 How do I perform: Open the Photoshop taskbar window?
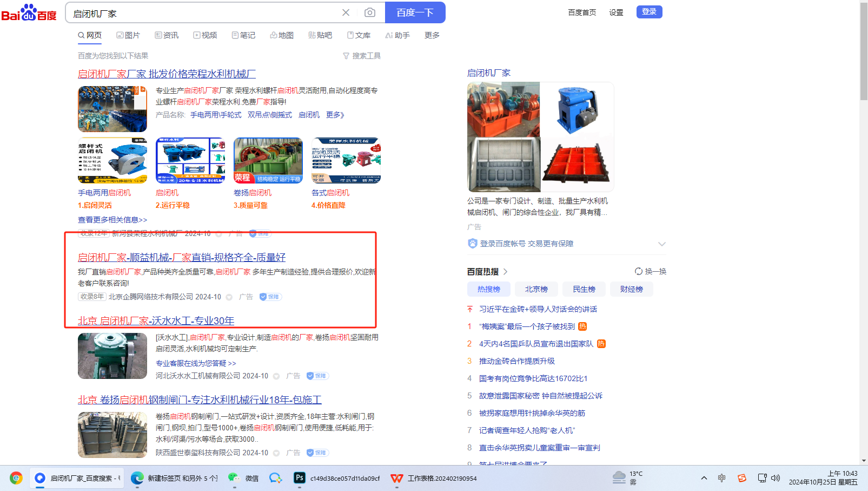tap(337, 478)
